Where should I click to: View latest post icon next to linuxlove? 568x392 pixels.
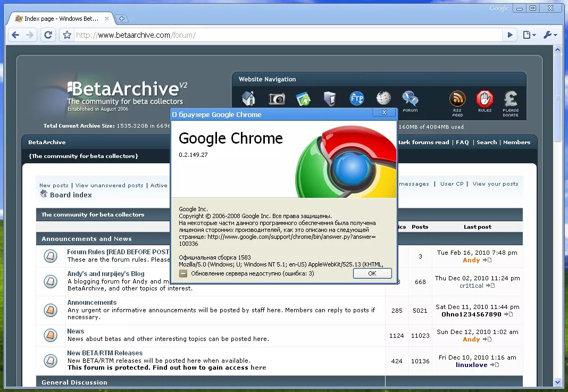495,365
